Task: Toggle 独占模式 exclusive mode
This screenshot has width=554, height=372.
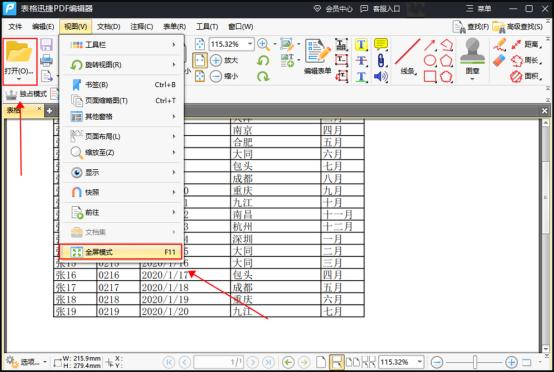Action: point(26,94)
